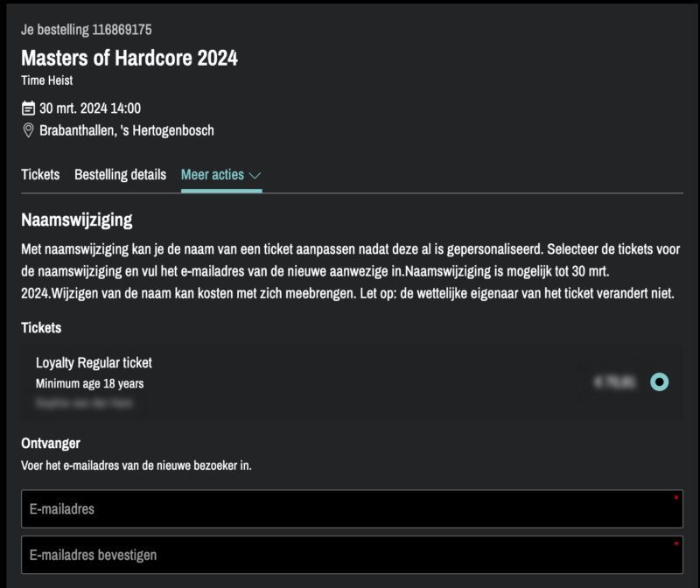Click the 'Naamswijziging' heading
This screenshot has width=700, height=588.
77,220
